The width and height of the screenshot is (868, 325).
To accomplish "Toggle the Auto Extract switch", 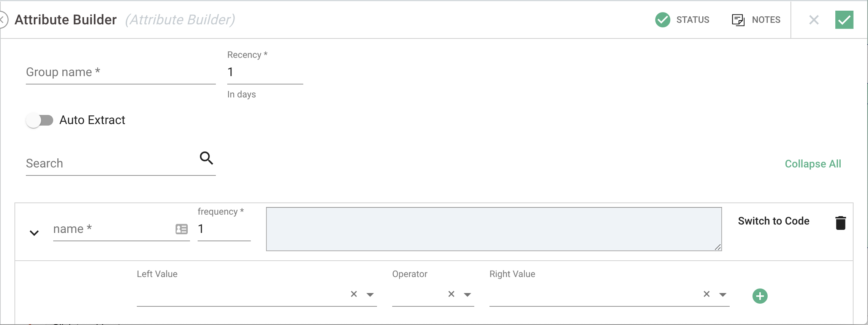I will (x=40, y=120).
